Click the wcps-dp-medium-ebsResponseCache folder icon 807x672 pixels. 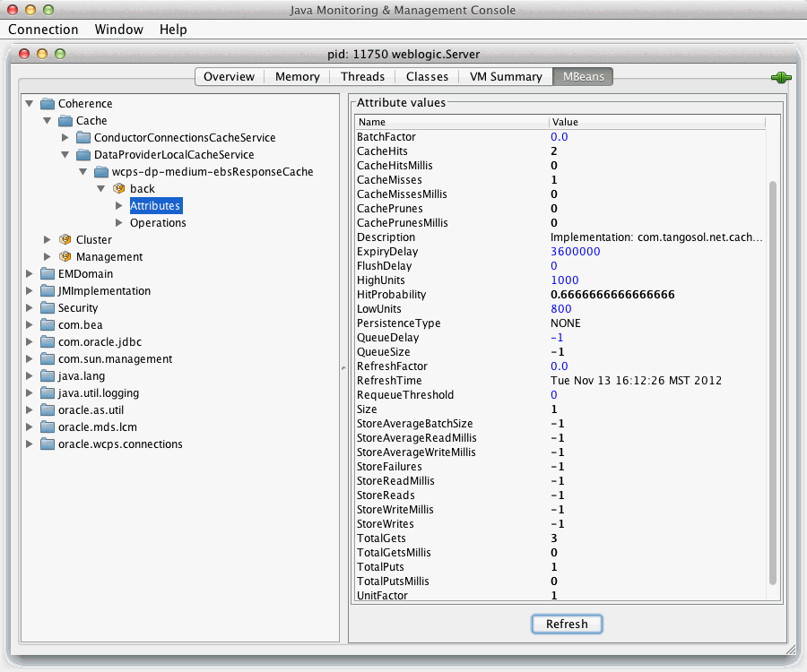click(101, 172)
